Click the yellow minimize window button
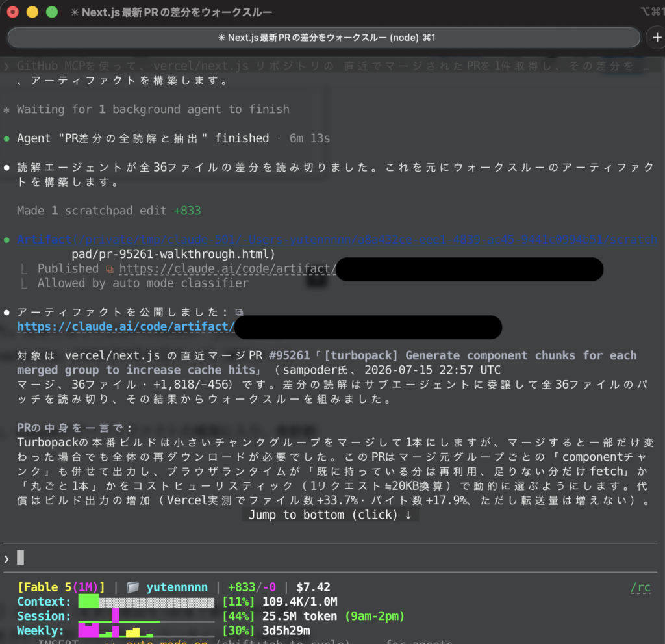Screen dimensions: 665x644 pyautogui.click(x=32, y=12)
